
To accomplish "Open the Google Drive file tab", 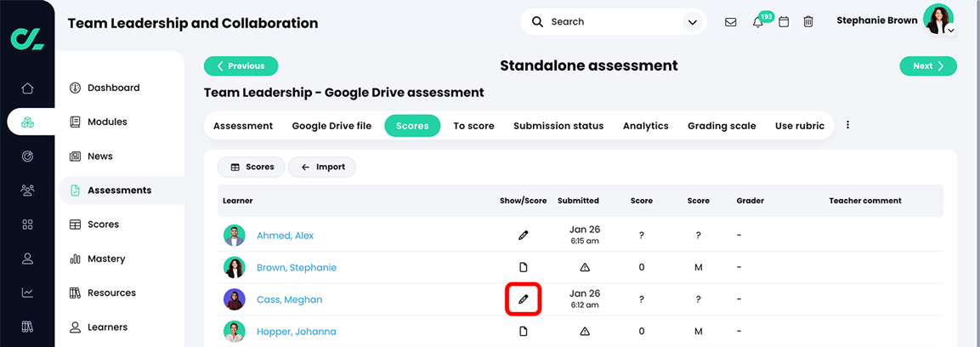I will (331, 126).
